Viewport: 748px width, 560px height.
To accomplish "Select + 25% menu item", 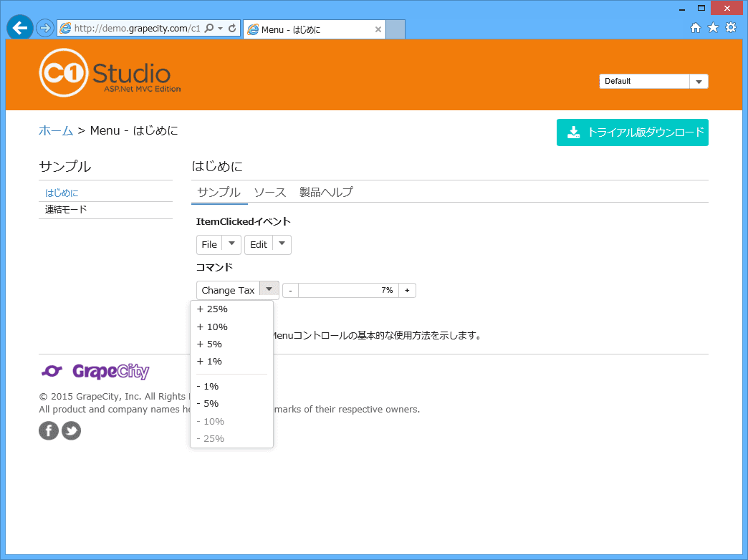I will tap(232, 309).
